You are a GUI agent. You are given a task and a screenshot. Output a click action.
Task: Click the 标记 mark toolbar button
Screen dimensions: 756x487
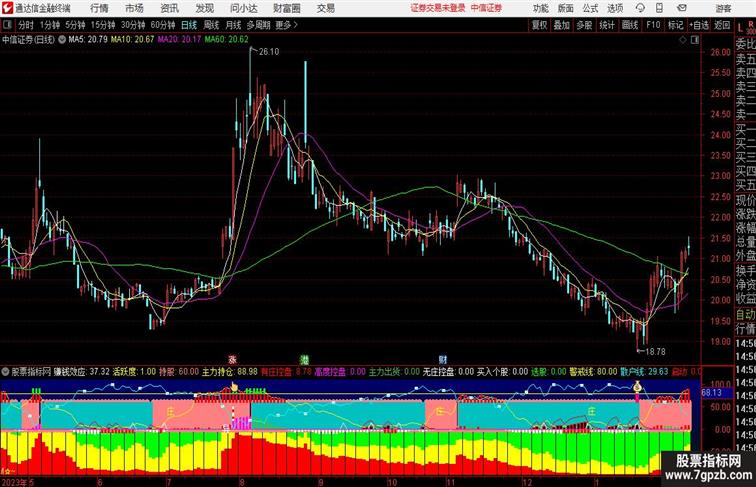coord(675,25)
